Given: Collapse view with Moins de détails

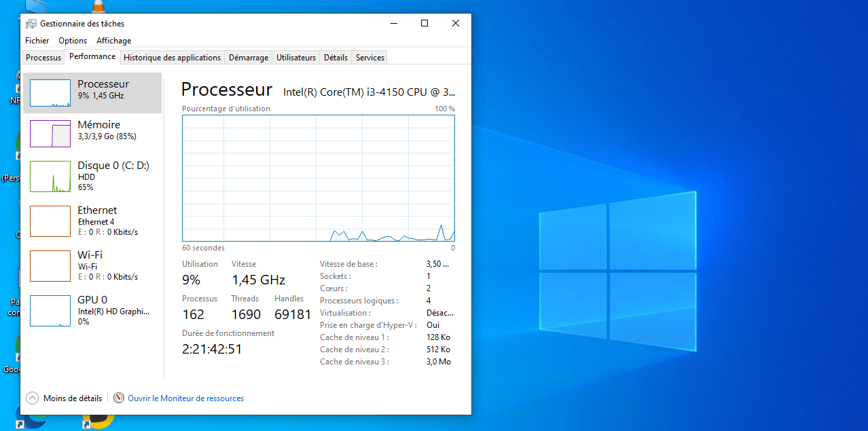Looking at the screenshot, I should pyautogui.click(x=65, y=398).
